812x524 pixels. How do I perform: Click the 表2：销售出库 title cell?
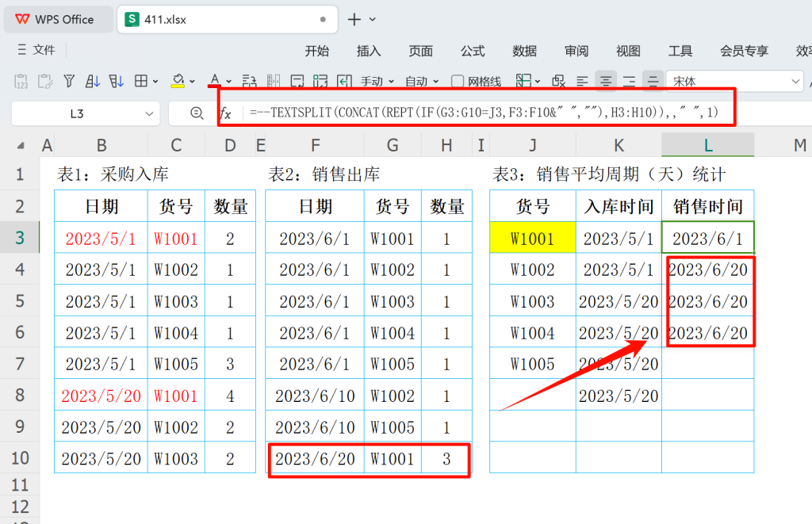(324, 174)
